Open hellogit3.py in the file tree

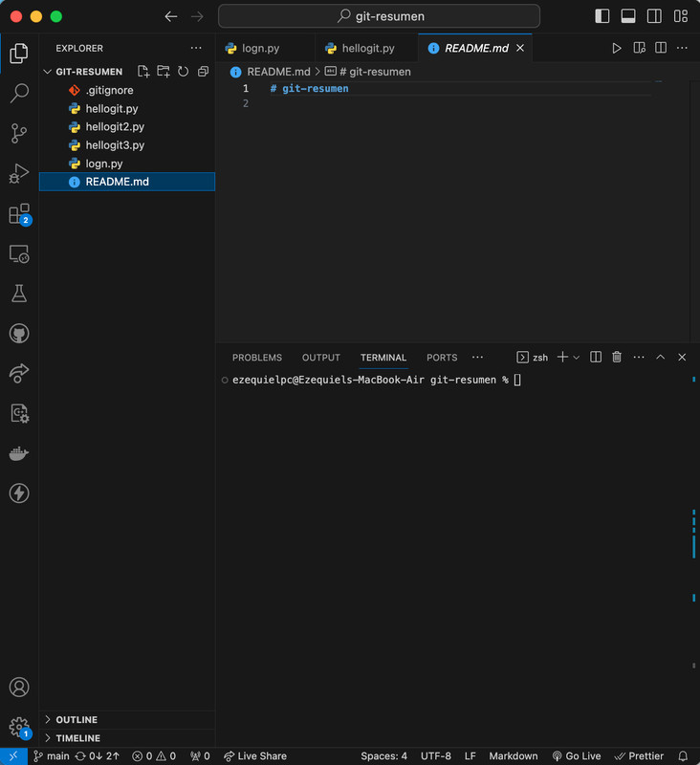(127, 145)
